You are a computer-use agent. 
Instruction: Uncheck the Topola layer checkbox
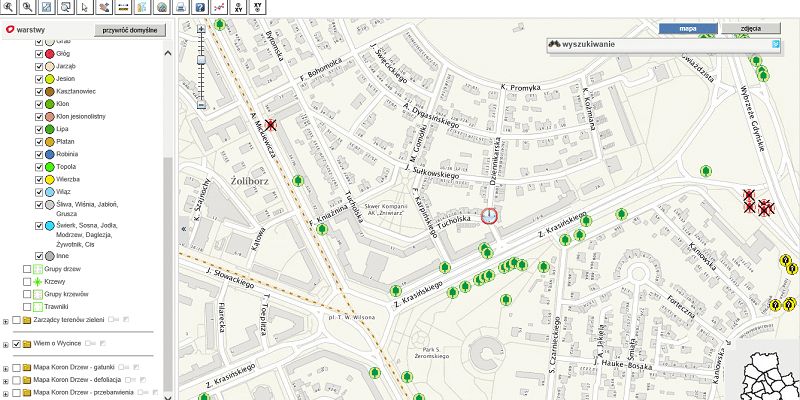coord(40,165)
